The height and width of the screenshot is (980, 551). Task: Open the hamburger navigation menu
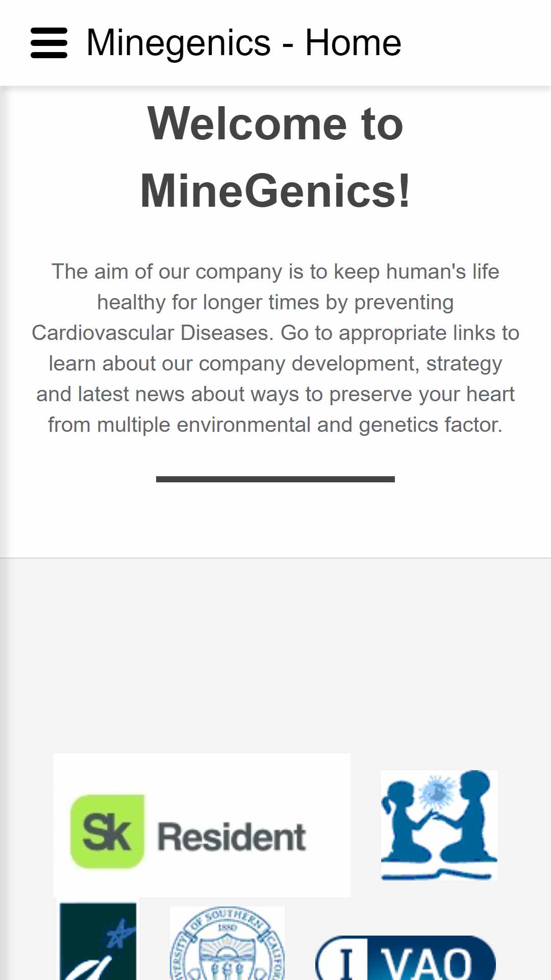tap(49, 43)
